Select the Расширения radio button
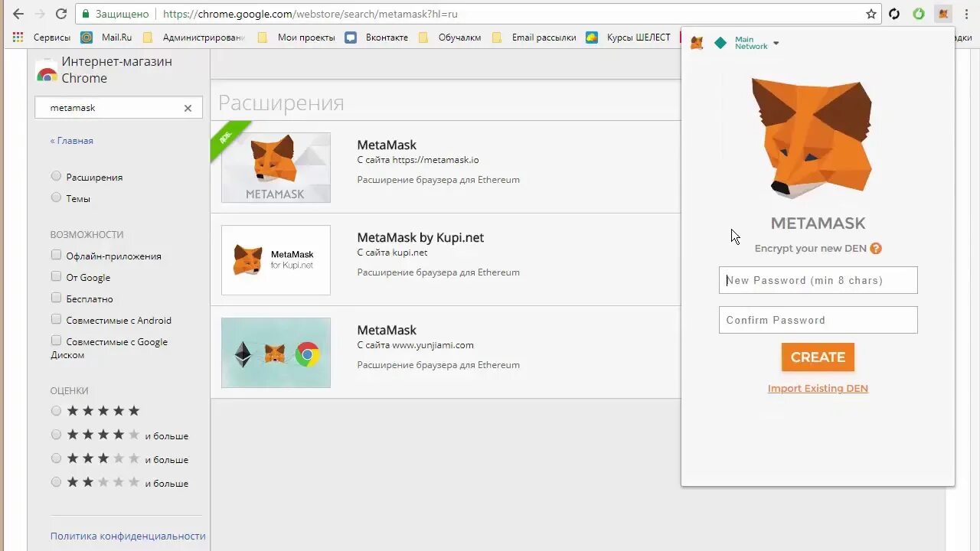 click(56, 176)
